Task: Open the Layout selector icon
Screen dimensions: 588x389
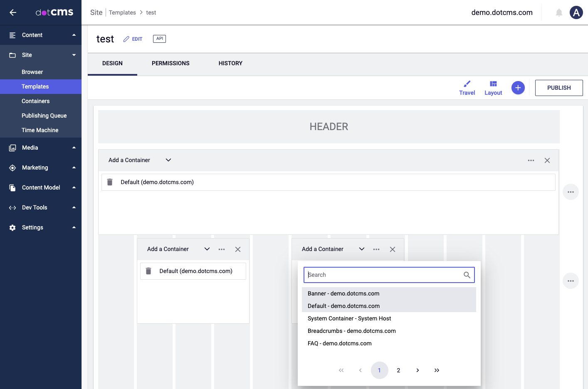Action: point(493,84)
